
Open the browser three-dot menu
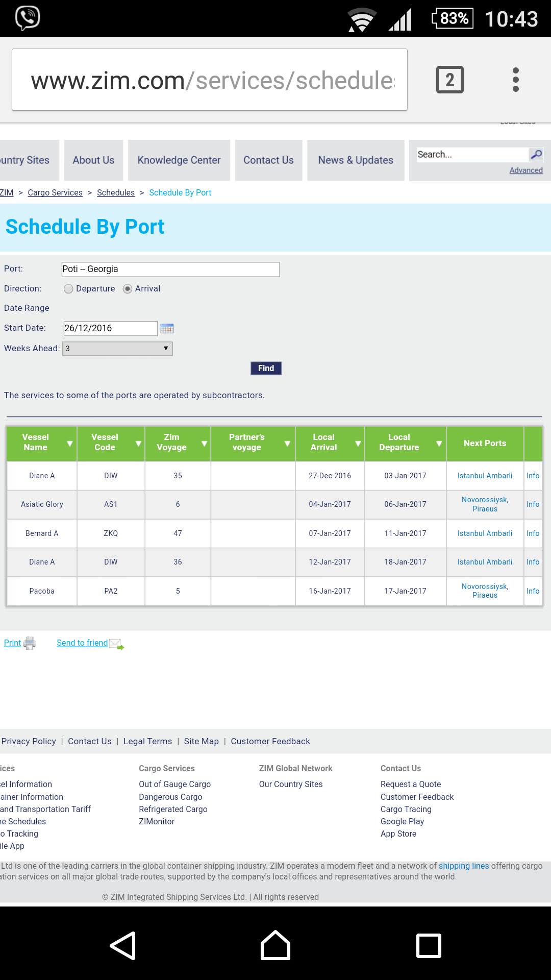(516, 80)
